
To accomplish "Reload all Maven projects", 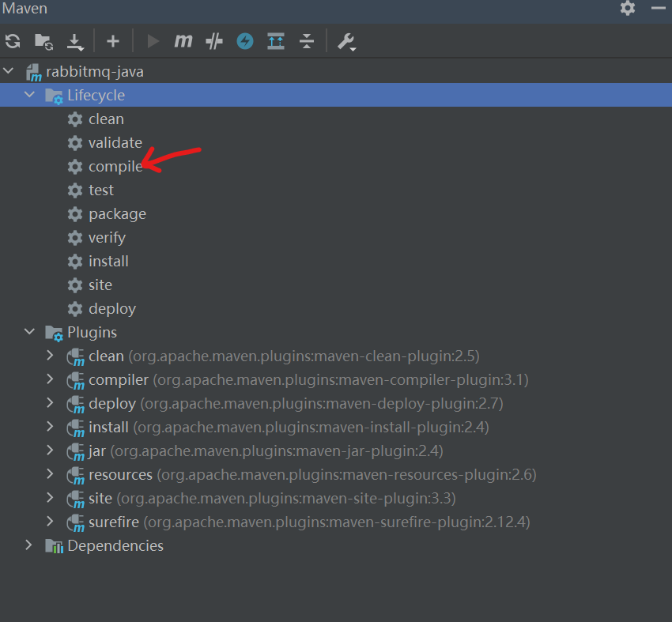I will click(x=13, y=42).
